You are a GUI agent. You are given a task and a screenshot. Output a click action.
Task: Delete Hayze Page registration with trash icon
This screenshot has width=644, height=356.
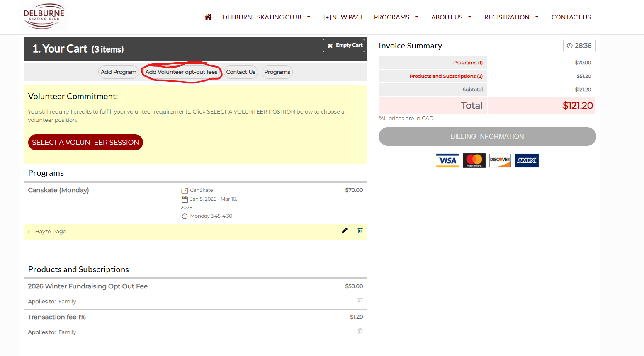pos(360,231)
